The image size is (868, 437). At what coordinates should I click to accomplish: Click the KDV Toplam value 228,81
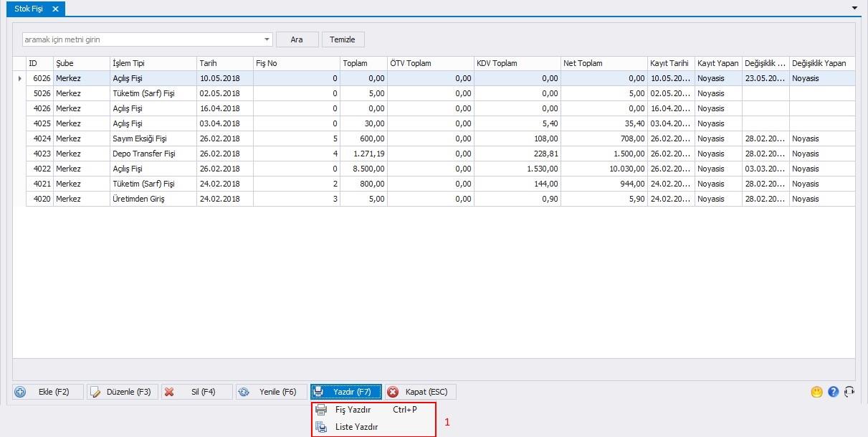click(518, 154)
